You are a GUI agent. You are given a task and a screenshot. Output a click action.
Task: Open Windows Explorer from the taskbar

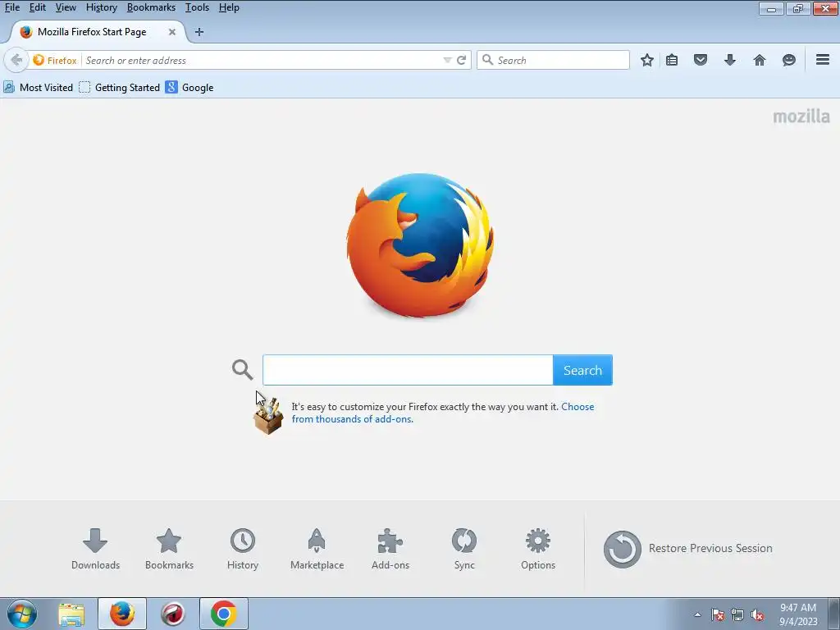click(71, 614)
